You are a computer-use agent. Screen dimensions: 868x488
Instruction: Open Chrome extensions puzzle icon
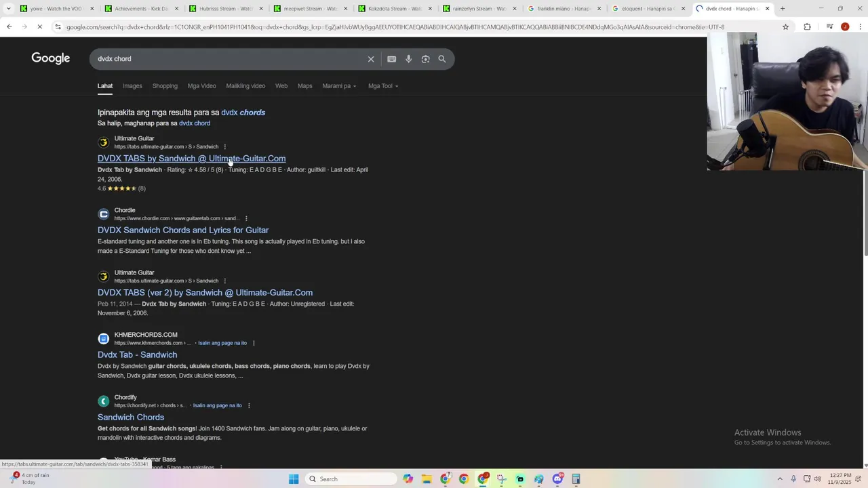[807, 26]
